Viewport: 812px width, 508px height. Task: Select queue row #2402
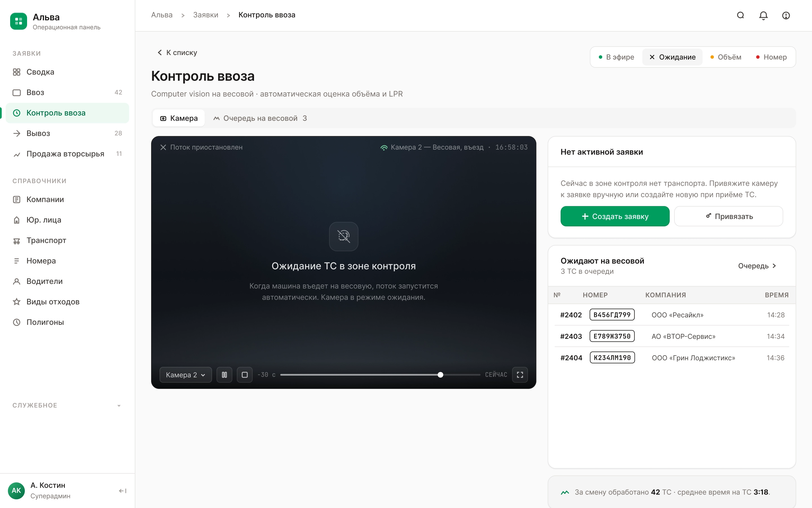[672, 315]
